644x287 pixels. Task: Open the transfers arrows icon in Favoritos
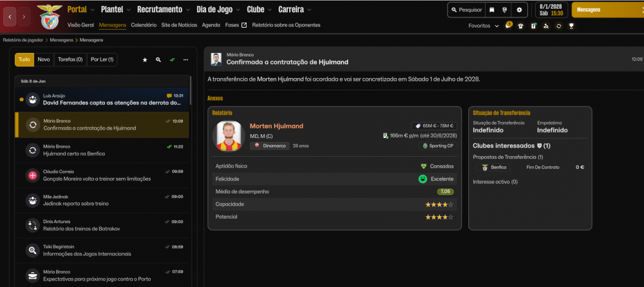[558, 26]
